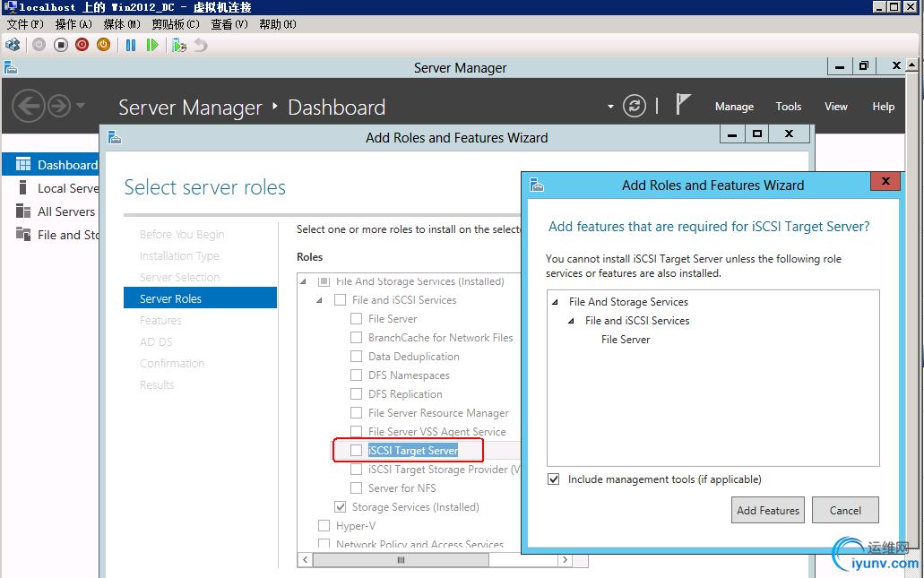Viewport: 924px width, 578px height.
Task: Open the 操作(A) menu
Action: (x=73, y=24)
